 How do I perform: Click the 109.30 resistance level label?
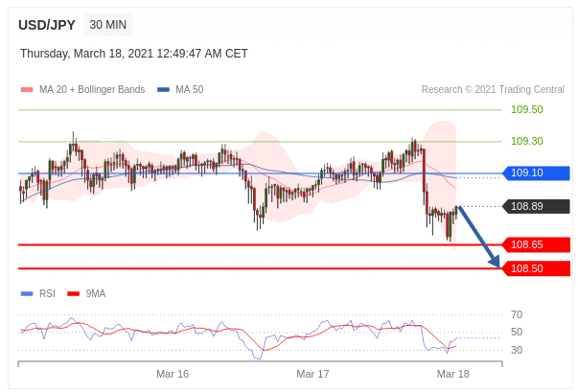pos(527,141)
